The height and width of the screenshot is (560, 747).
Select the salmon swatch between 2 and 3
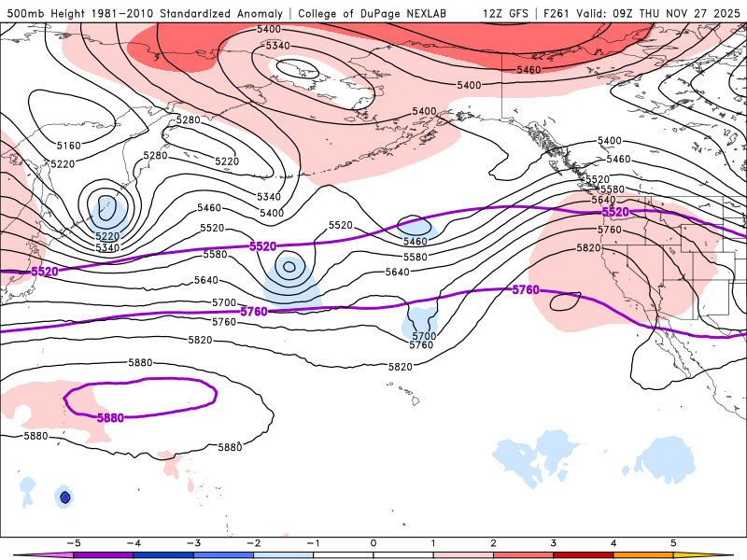(524, 555)
